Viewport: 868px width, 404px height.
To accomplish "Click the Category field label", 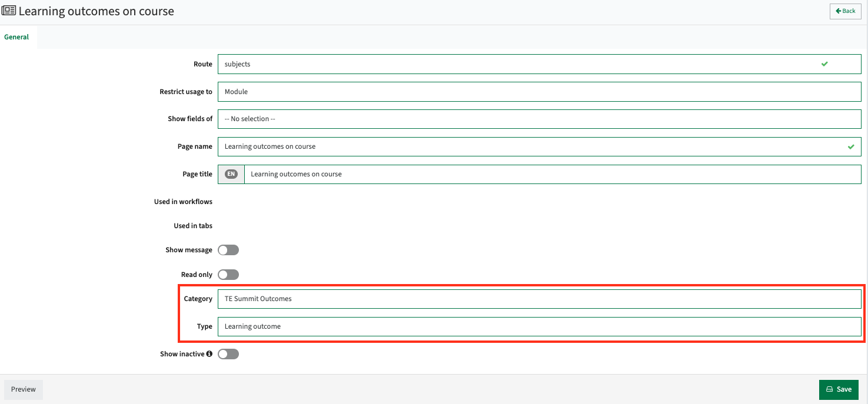I will click(x=198, y=299).
